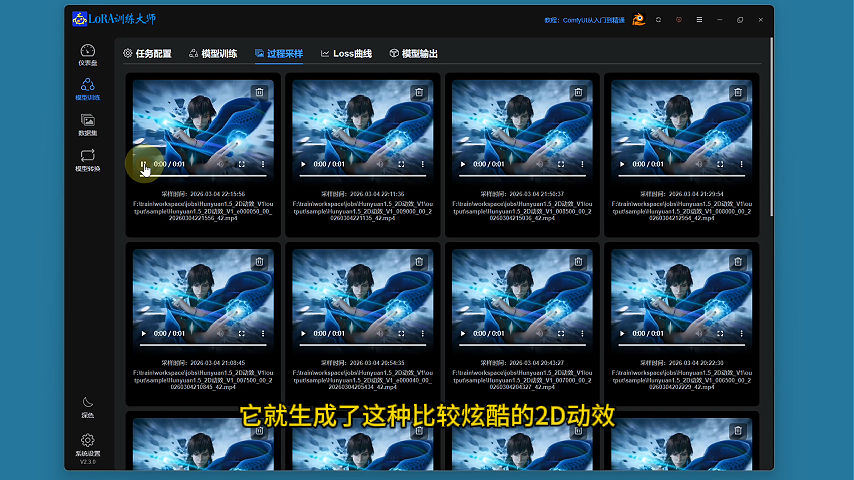Open more options on the 21:50:37 video

click(582, 164)
